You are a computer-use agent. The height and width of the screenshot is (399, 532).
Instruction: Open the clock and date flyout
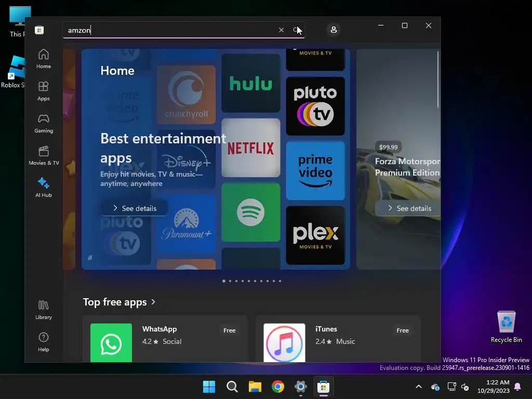[494, 387]
